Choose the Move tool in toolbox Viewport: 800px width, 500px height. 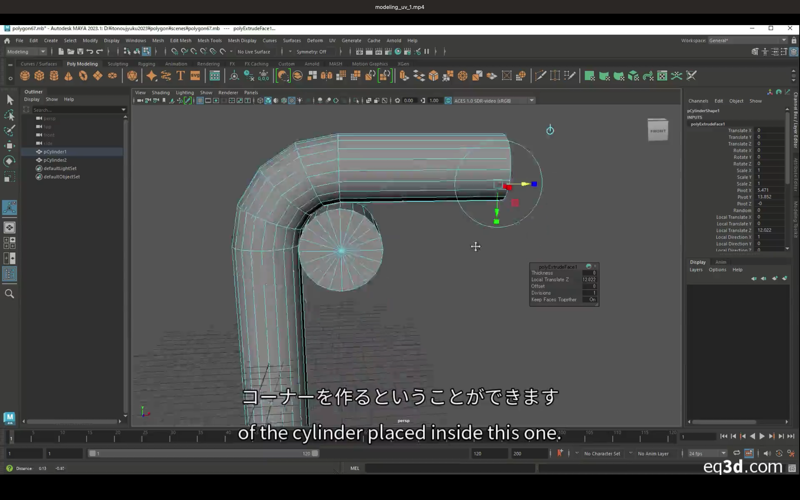pyautogui.click(x=10, y=146)
